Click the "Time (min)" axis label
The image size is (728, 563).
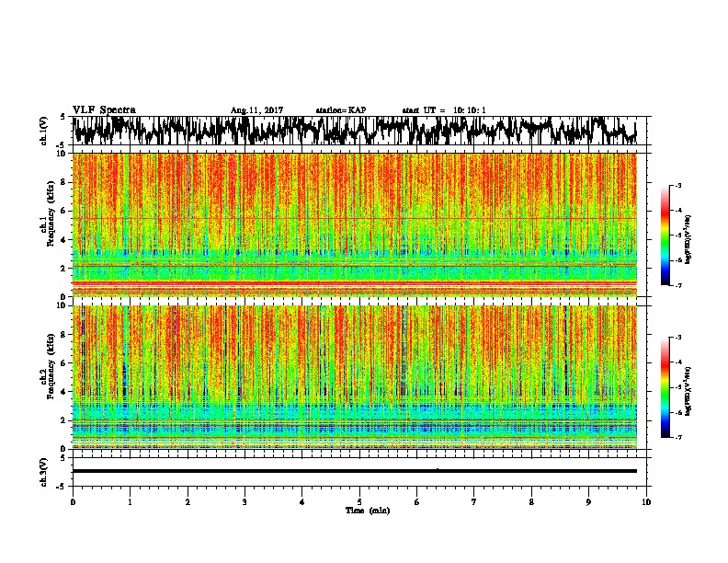[x=368, y=511]
